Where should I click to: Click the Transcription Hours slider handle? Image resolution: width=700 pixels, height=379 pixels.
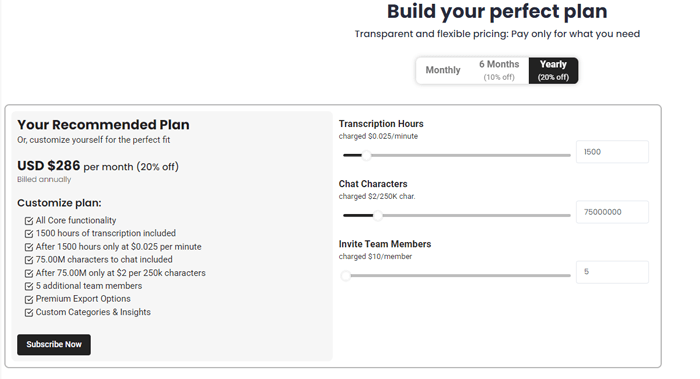click(x=366, y=155)
